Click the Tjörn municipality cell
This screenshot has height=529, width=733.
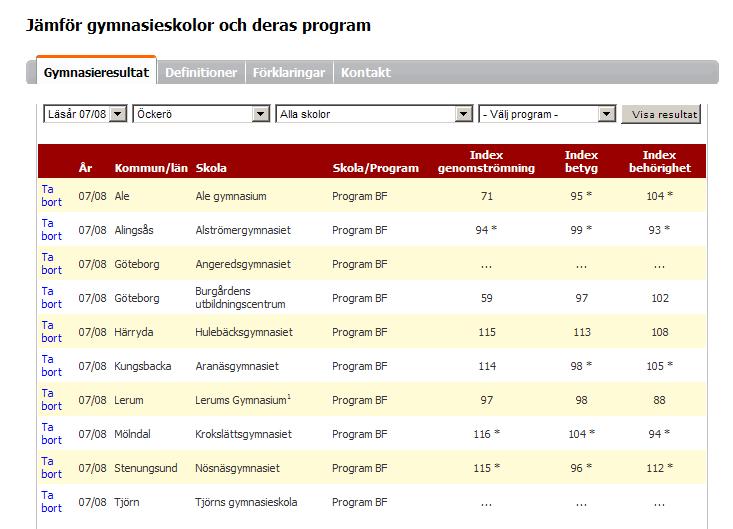[127, 502]
